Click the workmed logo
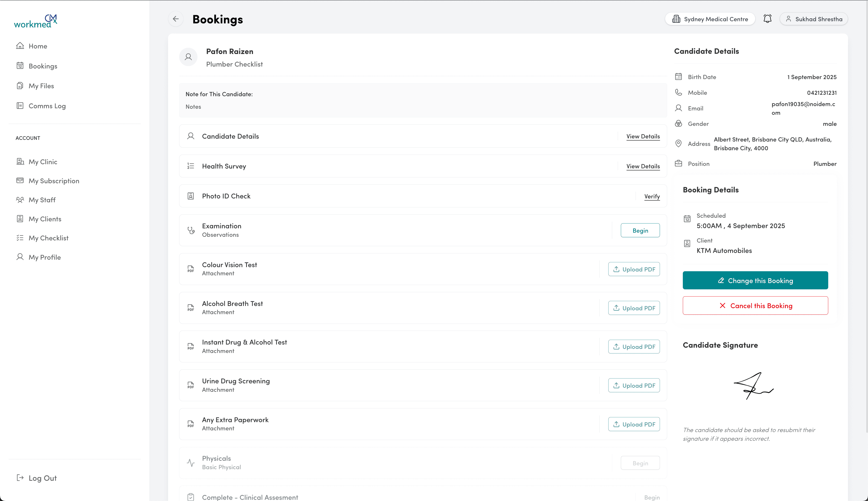This screenshot has width=868, height=501. tap(35, 21)
